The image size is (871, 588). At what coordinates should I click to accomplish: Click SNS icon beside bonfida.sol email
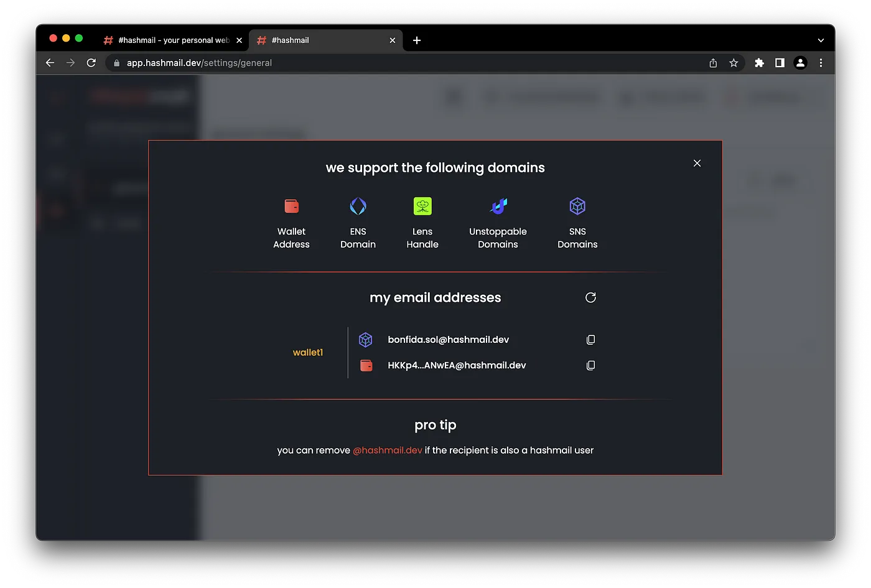coord(366,340)
